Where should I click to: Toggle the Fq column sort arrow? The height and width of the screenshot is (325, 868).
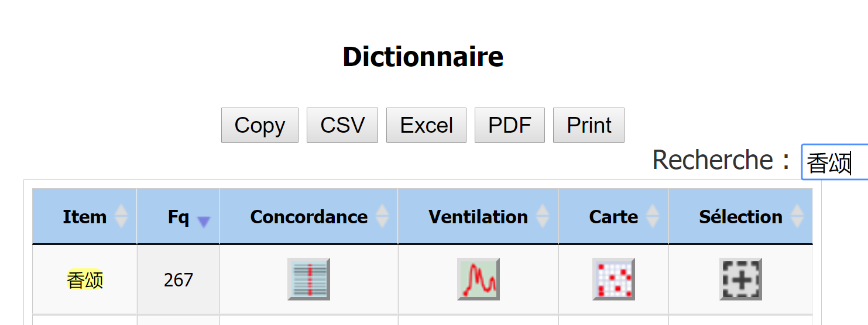[204, 222]
